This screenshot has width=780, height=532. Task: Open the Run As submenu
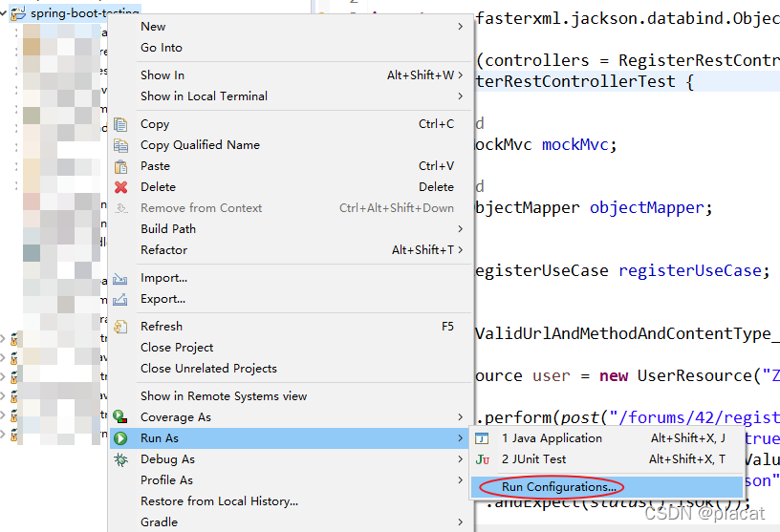291,438
